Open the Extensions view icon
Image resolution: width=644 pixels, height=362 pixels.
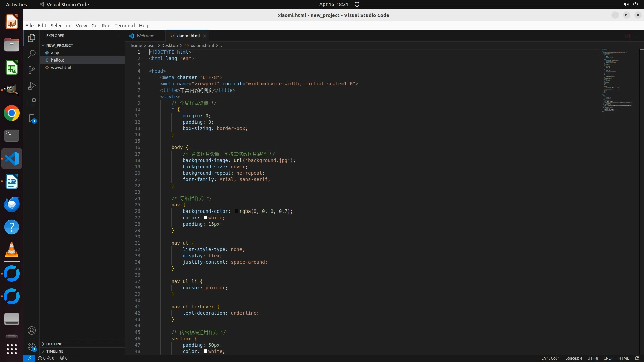[x=32, y=102]
